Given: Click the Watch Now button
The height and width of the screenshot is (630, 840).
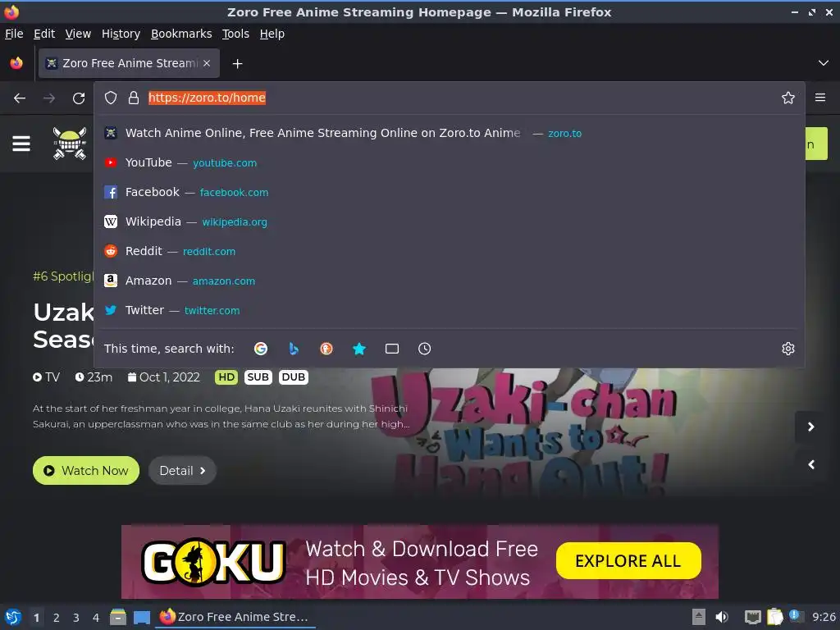Looking at the screenshot, I should click(x=86, y=471).
